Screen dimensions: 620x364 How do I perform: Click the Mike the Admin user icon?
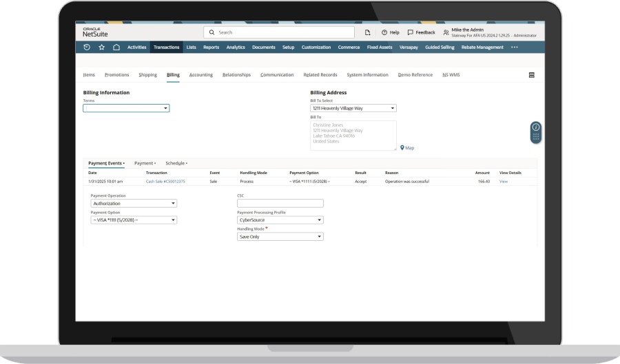[x=446, y=32]
